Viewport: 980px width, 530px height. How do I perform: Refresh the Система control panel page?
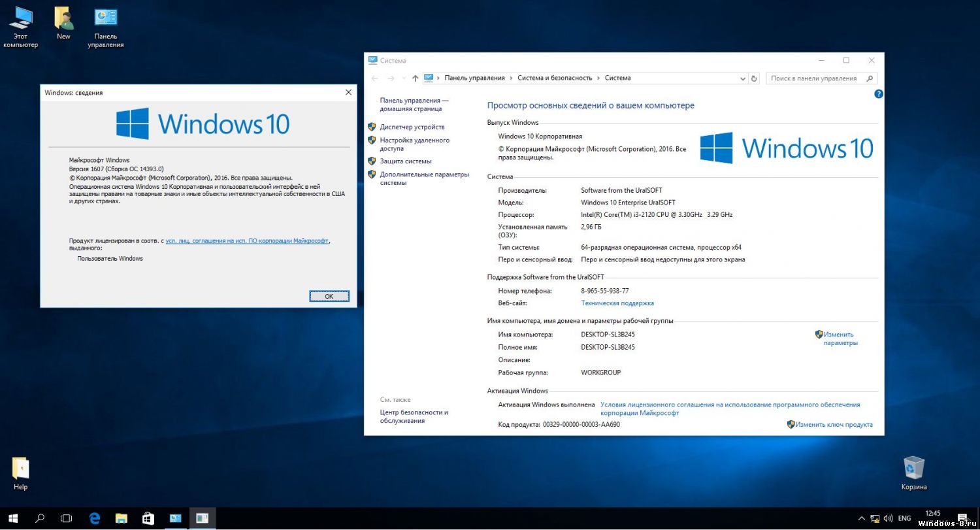pos(754,78)
